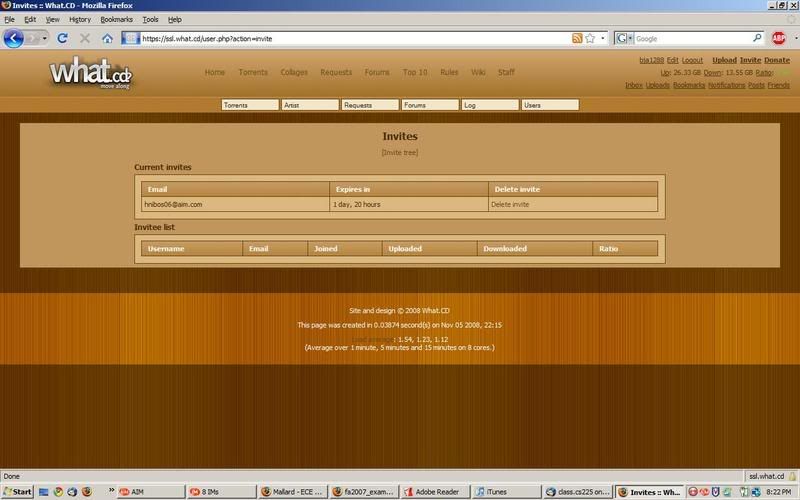This screenshot has width=800, height=500.
Task: Click the Firefox back arrow button
Action: coord(14,38)
